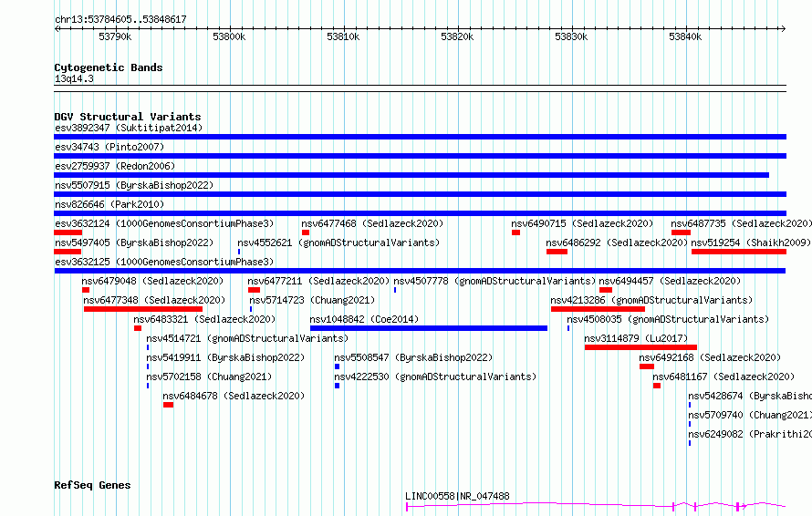Select nsv5428674 ByrskaBishop label
This screenshot has width=812, height=516.
click(750, 396)
